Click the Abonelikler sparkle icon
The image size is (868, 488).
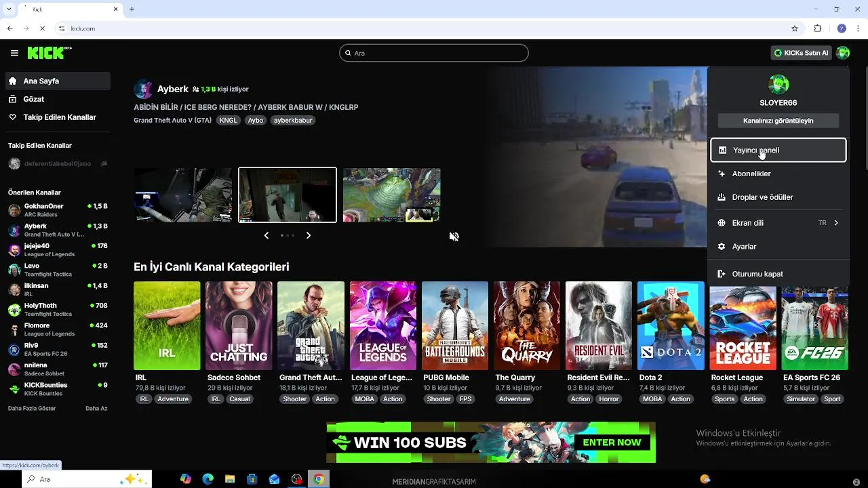point(722,174)
